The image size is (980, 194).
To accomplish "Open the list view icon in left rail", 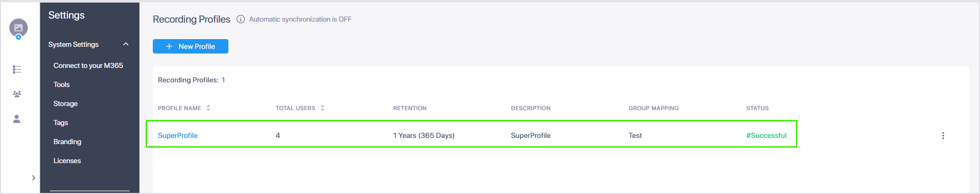I will [17, 69].
